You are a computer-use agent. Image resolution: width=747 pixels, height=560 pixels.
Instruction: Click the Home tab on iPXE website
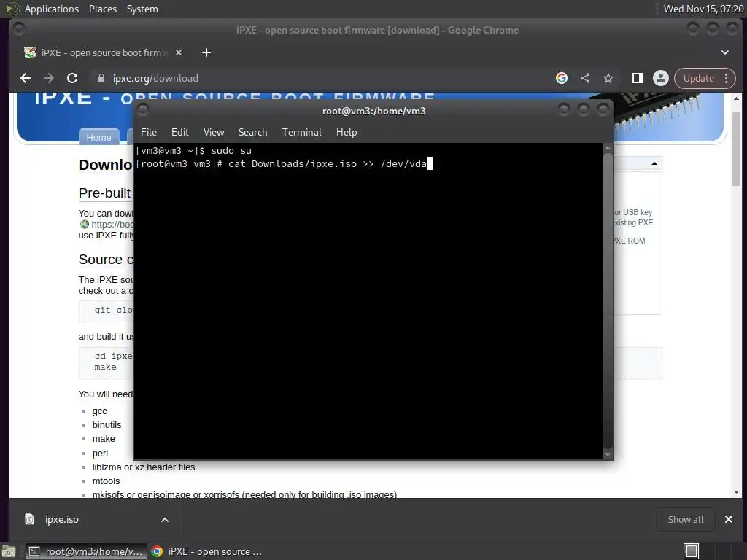point(98,137)
